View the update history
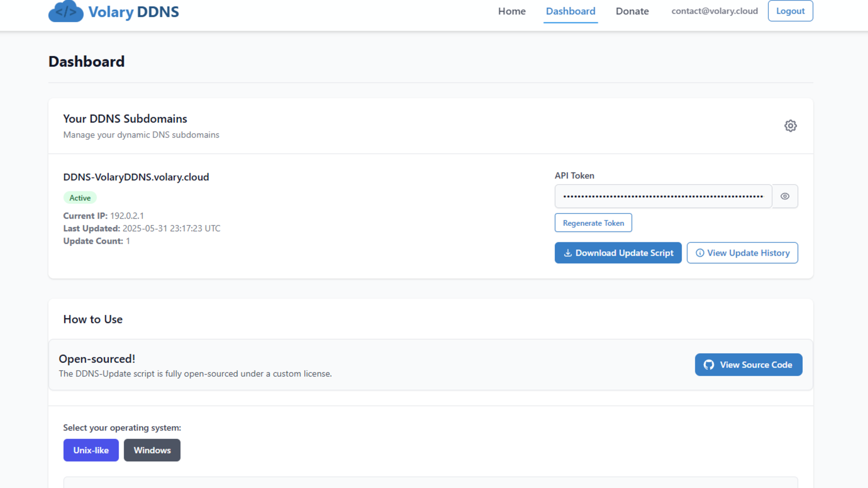This screenshot has width=868, height=488. point(742,253)
